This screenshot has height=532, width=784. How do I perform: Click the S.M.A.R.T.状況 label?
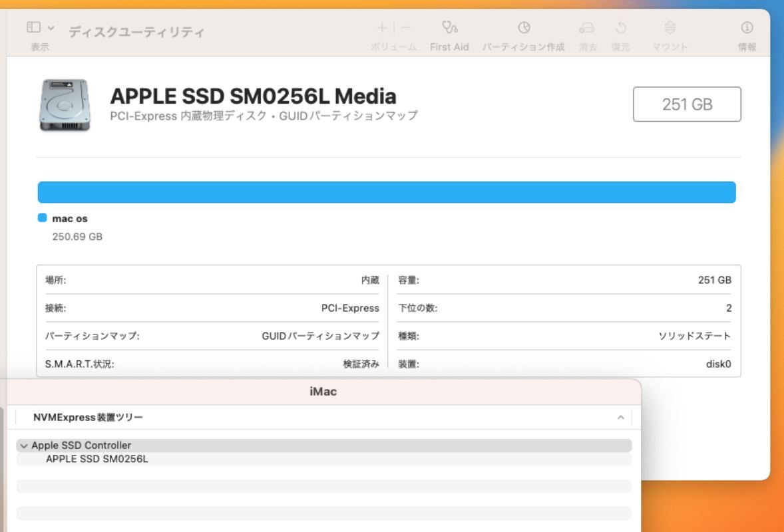point(79,364)
